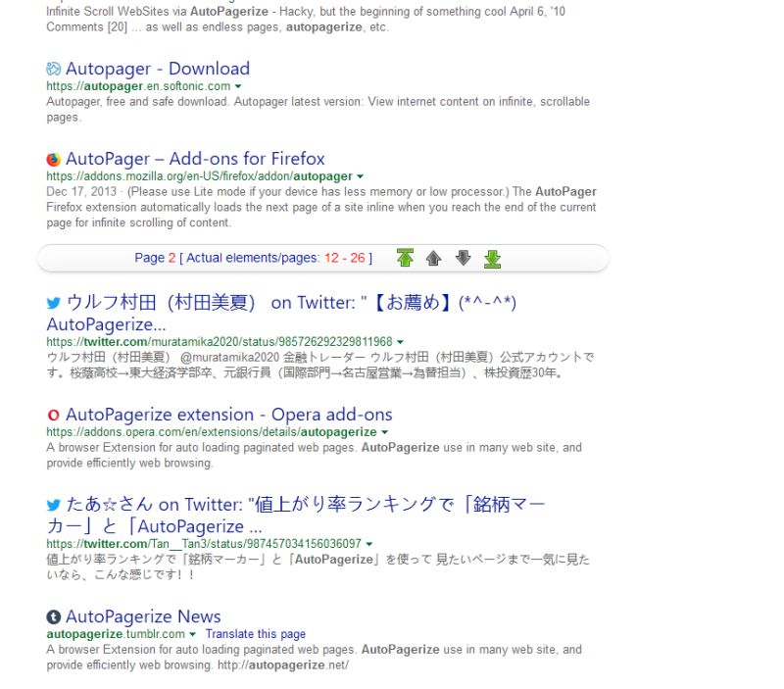Open AutoPager – Add-ons for Firefox result
The height and width of the screenshot is (689, 784).
[195, 159]
